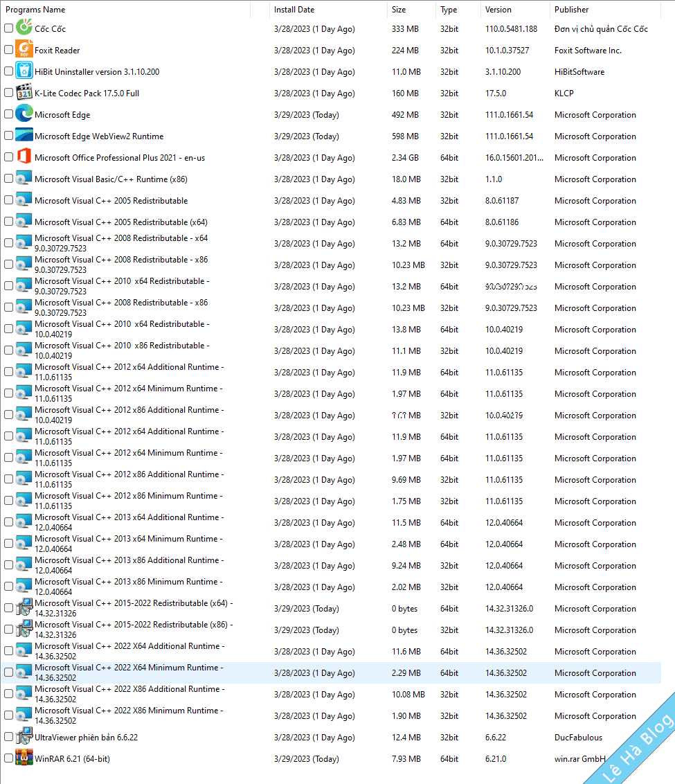Tick the Cốc Cốc checkbox
Image resolution: width=675 pixels, height=784 pixels.
(x=8, y=28)
